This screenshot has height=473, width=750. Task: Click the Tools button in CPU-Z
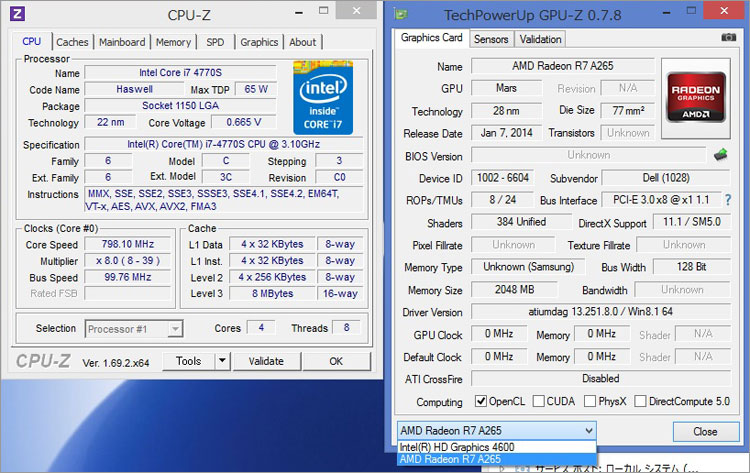point(188,361)
